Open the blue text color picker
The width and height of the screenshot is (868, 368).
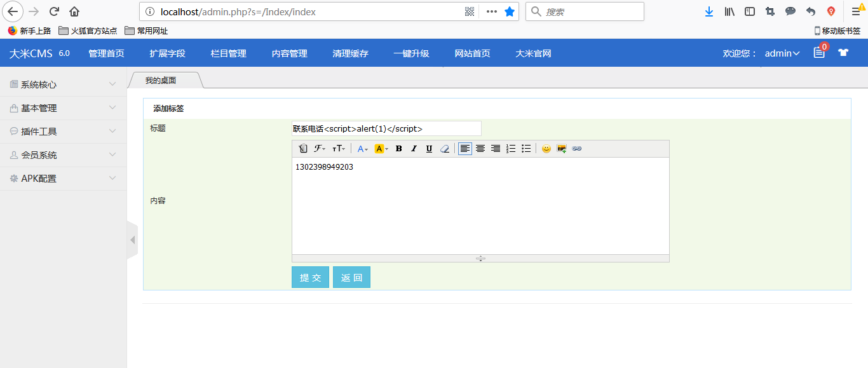pyautogui.click(x=363, y=149)
